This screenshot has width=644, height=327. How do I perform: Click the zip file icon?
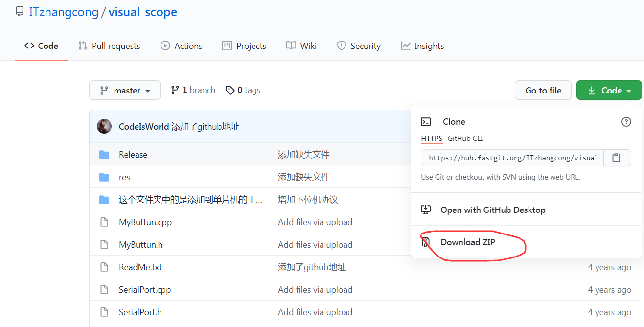[x=426, y=242]
